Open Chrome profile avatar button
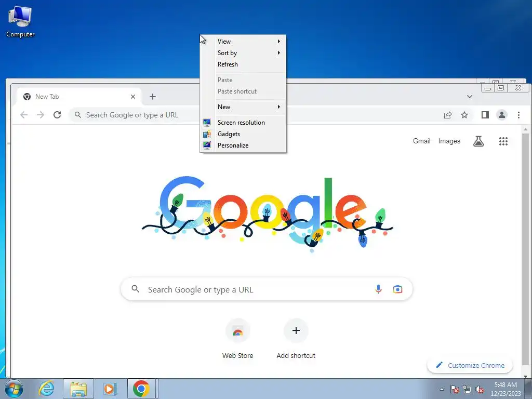Image resolution: width=532 pixels, height=399 pixels. [x=502, y=115]
